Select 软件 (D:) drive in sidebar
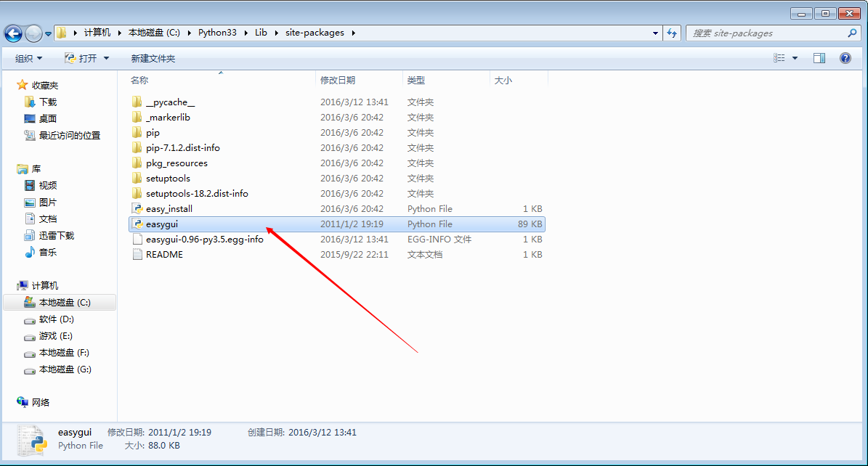The height and width of the screenshot is (466, 868). tap(56, 319)
